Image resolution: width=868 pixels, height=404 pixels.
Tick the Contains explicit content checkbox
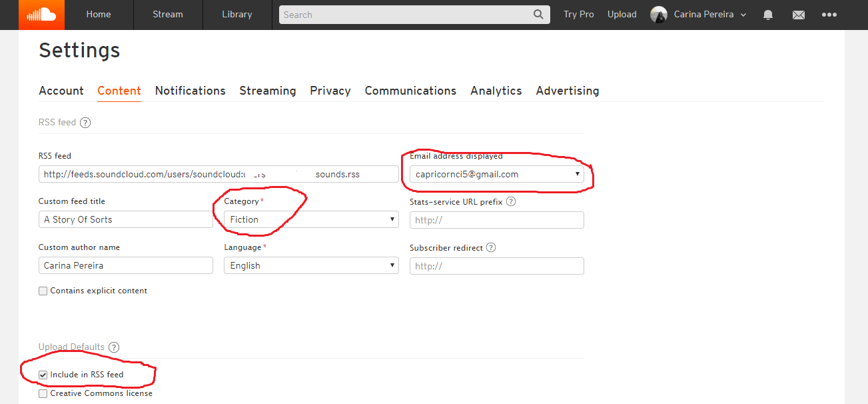click(x=43, y=291)
